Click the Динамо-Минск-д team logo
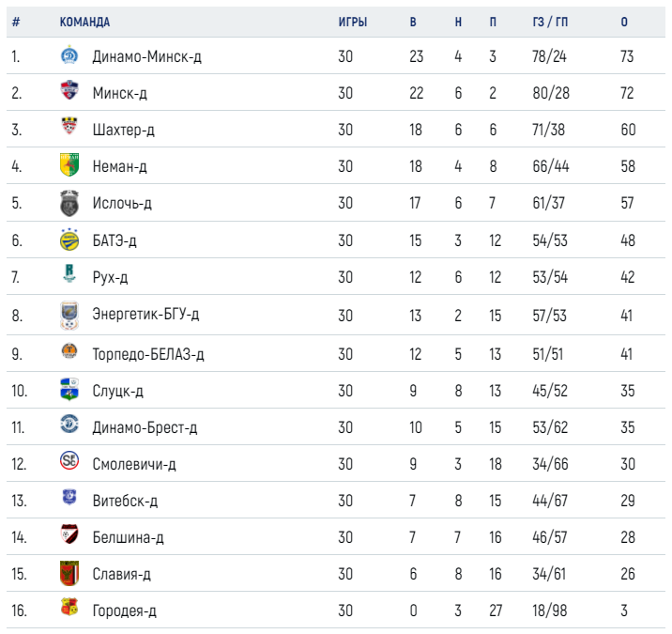 pos(69,56)
